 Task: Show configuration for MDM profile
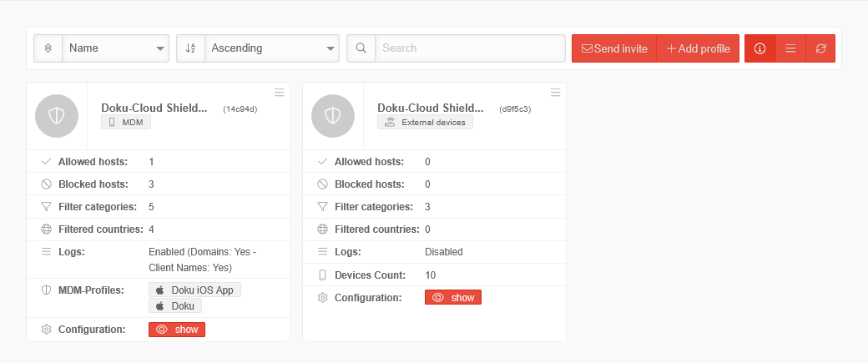pos(177,330)
